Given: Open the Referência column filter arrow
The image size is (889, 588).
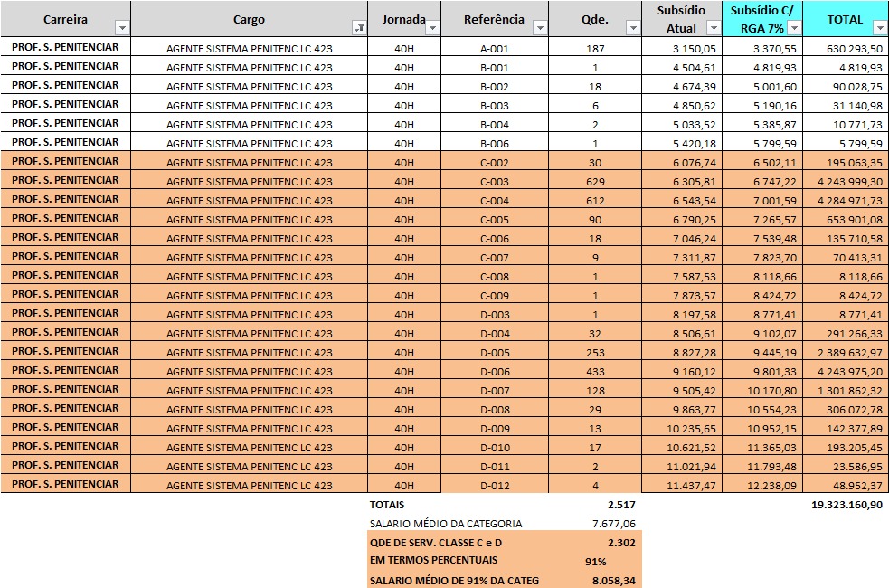Looking at the screenshot, I should click(x=540, y=29).
